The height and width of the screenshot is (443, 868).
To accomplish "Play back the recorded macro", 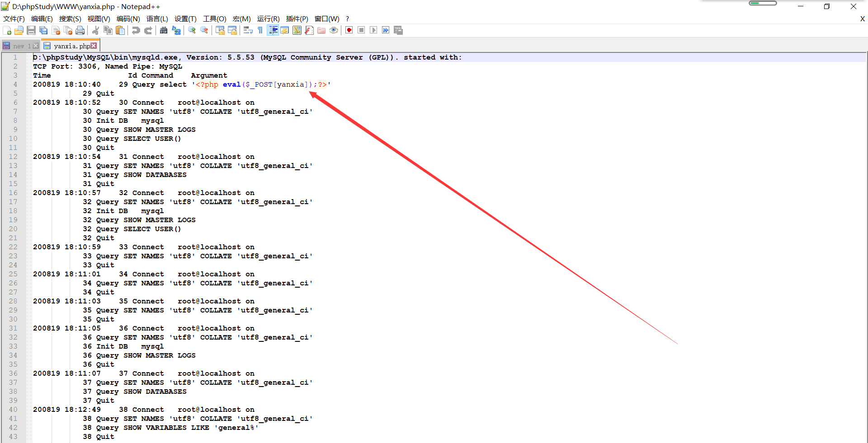I will point(373,30).
